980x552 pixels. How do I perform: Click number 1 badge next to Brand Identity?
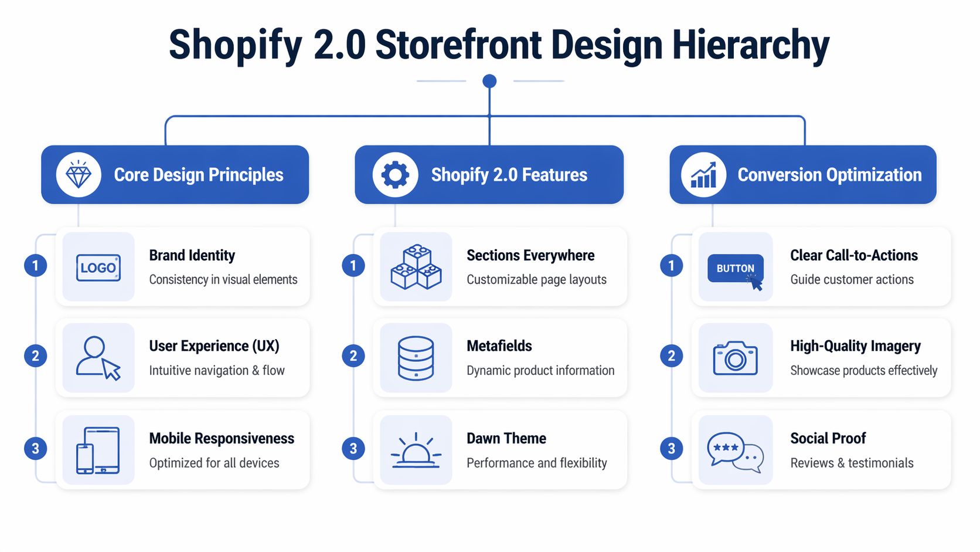(35, 266)
